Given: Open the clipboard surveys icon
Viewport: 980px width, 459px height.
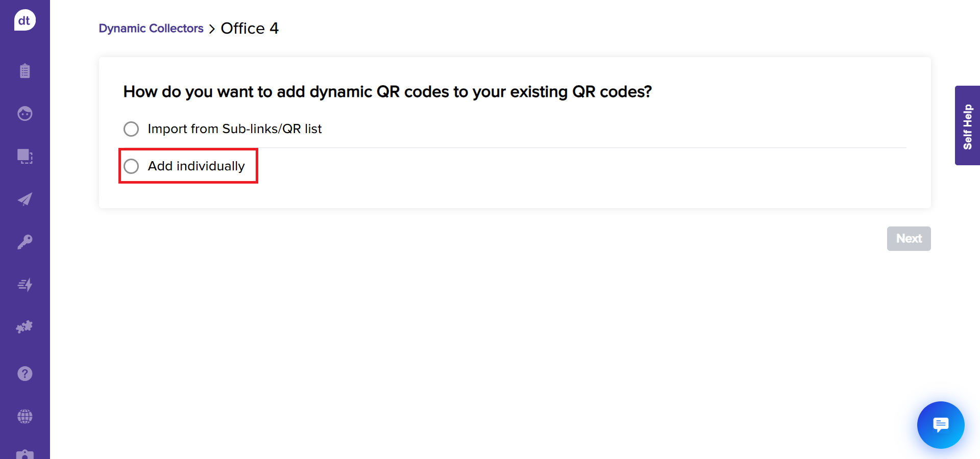Looking at the screenshot, I should tap(24, 70).
